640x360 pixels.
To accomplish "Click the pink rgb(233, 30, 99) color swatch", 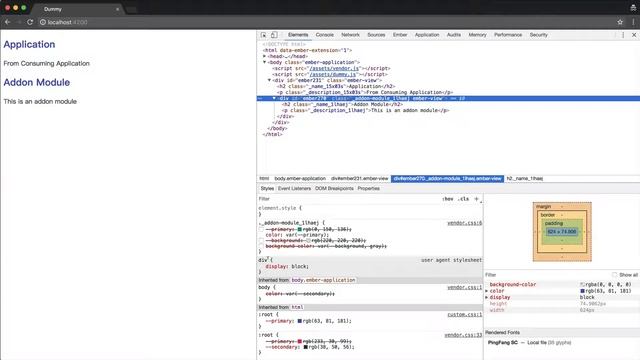I will (x=300, y=341).
